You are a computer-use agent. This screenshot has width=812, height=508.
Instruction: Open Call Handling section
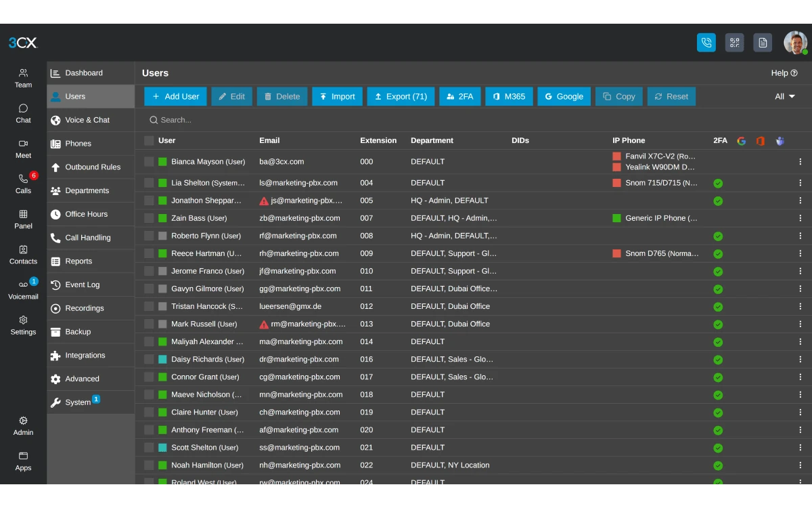tap(91, 238)
